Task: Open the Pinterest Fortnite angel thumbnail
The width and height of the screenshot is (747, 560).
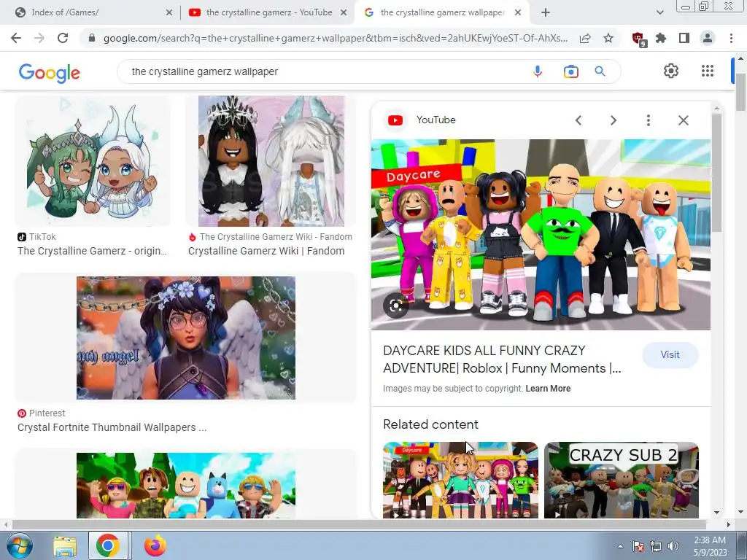Action: pyautogui.click(x=186, y=338)
